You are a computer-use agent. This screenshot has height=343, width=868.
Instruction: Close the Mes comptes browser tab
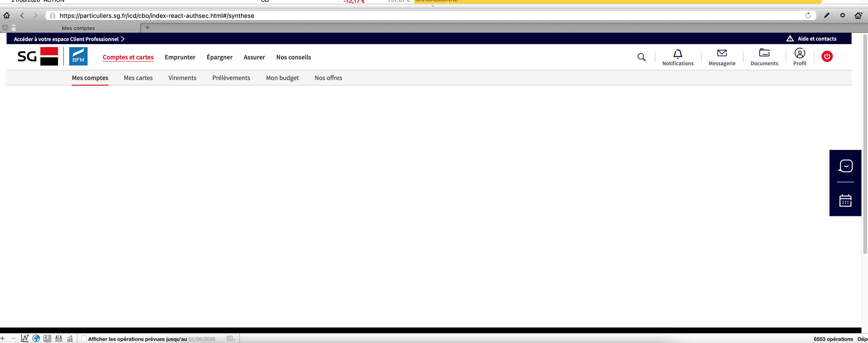(x=5, y=28)
